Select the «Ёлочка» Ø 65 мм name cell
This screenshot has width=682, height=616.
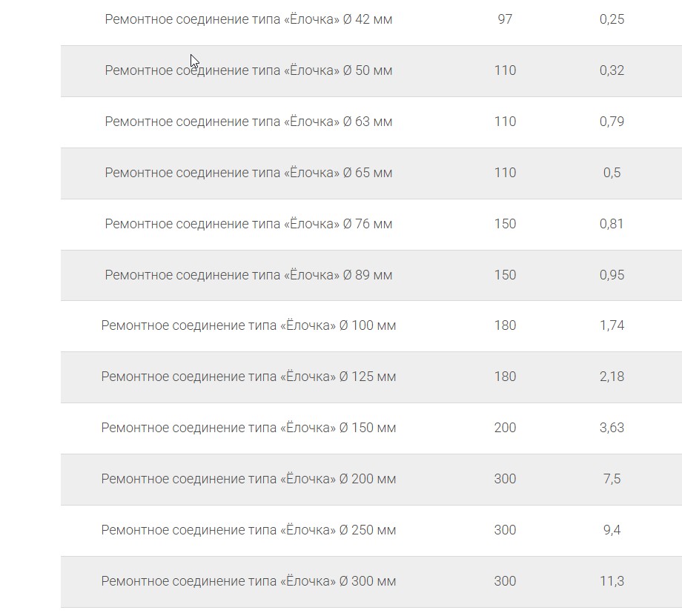pyautogui.click(x=248, y=173)
